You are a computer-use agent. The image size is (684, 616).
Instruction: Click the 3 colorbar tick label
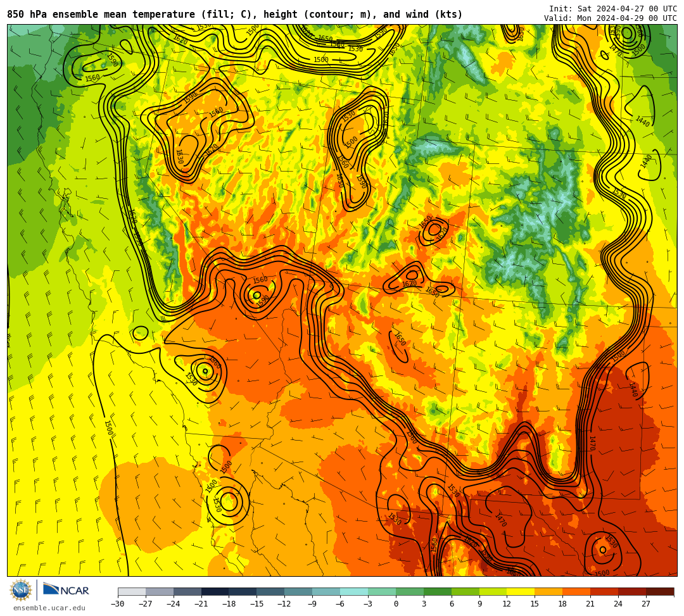[x=424, y=604]
